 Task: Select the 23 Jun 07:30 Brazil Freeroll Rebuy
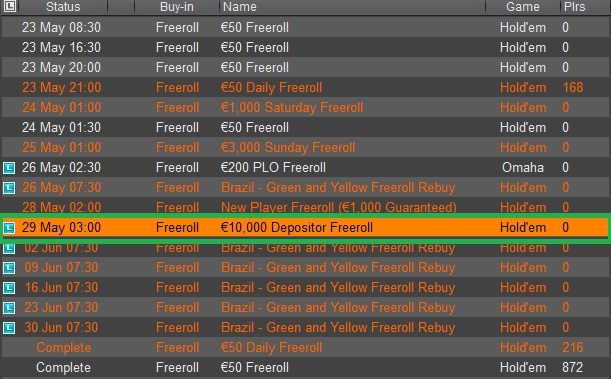click(306, 307)
